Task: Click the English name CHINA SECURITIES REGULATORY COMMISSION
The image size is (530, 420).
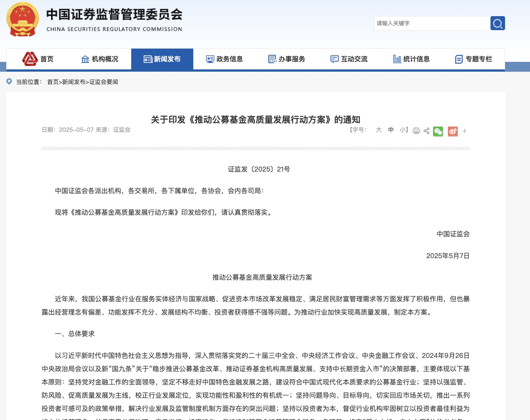Action: (114, 29)
